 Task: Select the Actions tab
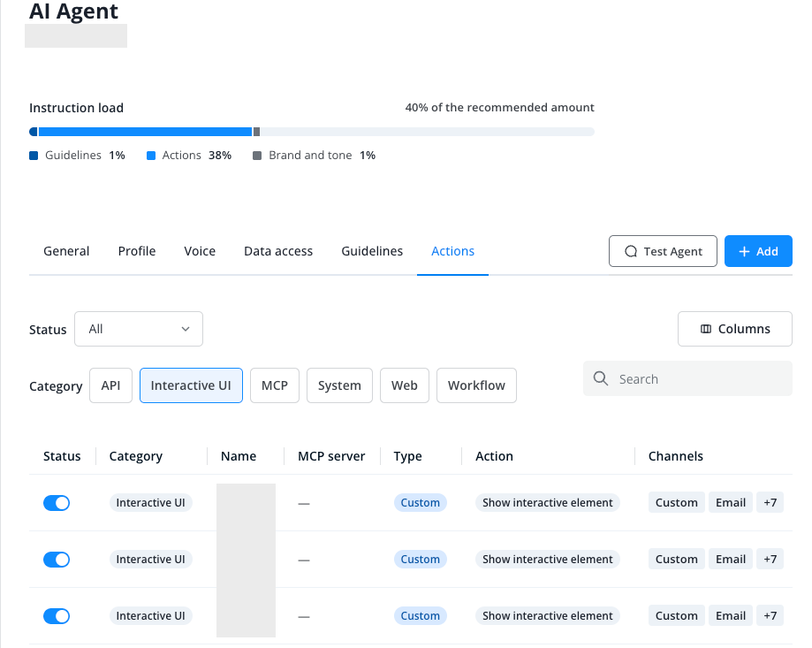452,251
